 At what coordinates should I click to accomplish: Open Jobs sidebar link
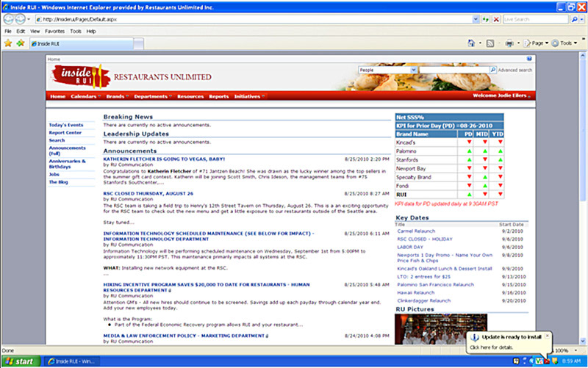click(54, 174)
